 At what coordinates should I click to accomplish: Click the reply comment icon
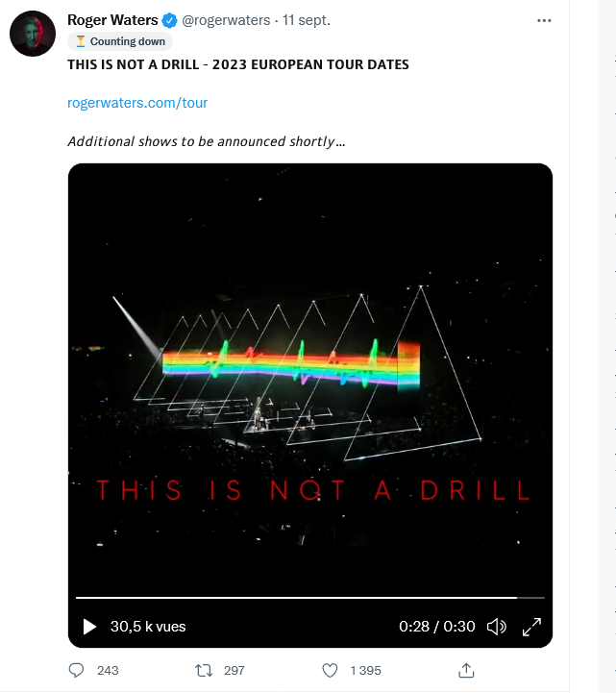pos(77,670)
